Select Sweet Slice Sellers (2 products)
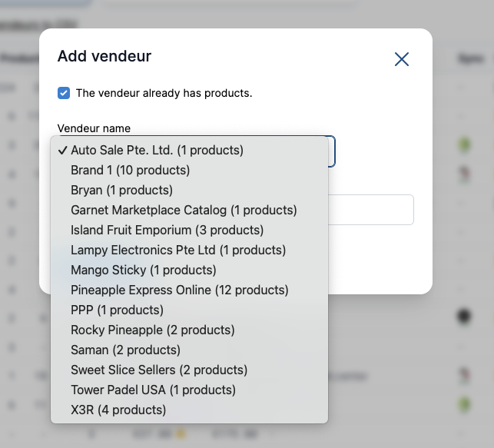This screenshot has width=494, height=448. point(189,370)
